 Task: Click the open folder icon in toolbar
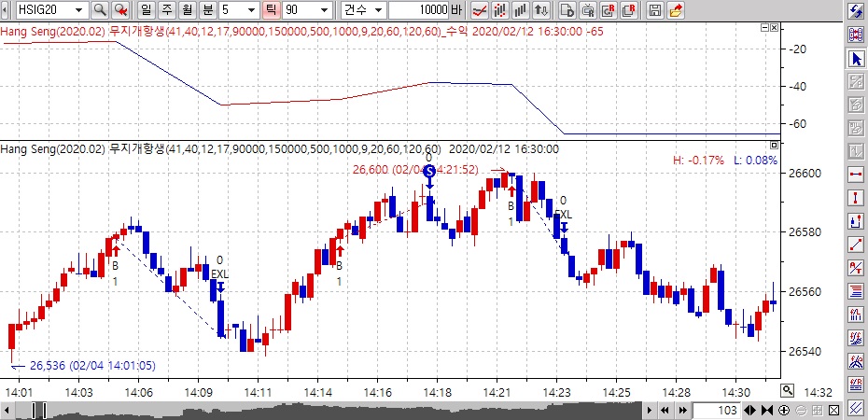click(675, 10)
